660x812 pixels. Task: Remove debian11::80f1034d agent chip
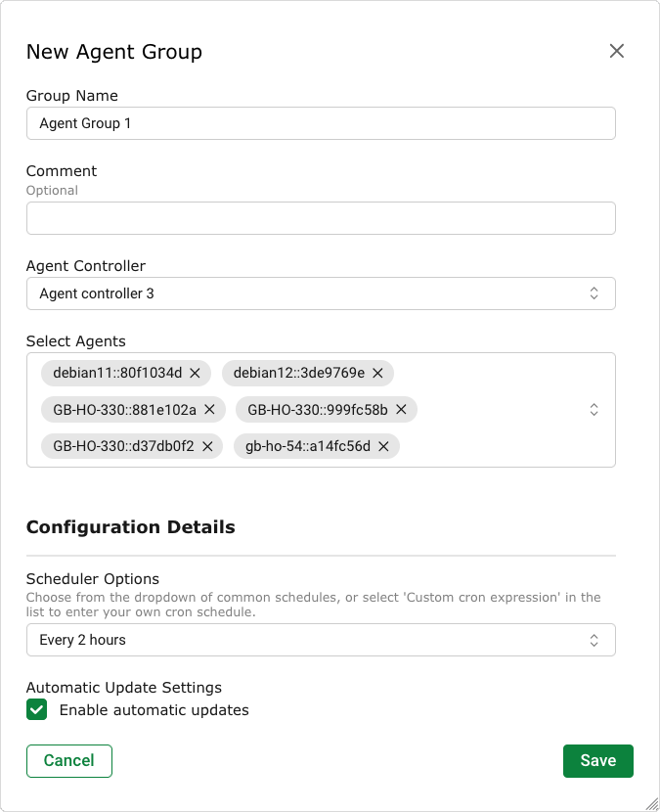[195, 373]
